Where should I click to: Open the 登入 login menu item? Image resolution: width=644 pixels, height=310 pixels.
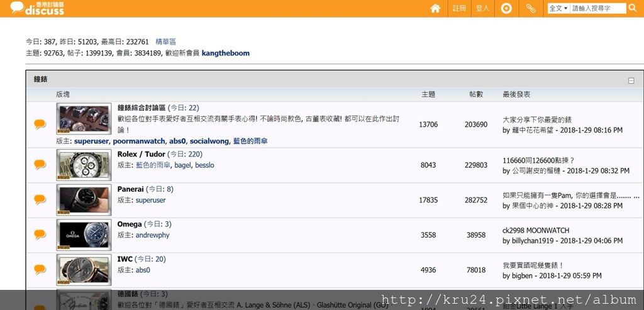pos(482,8)
